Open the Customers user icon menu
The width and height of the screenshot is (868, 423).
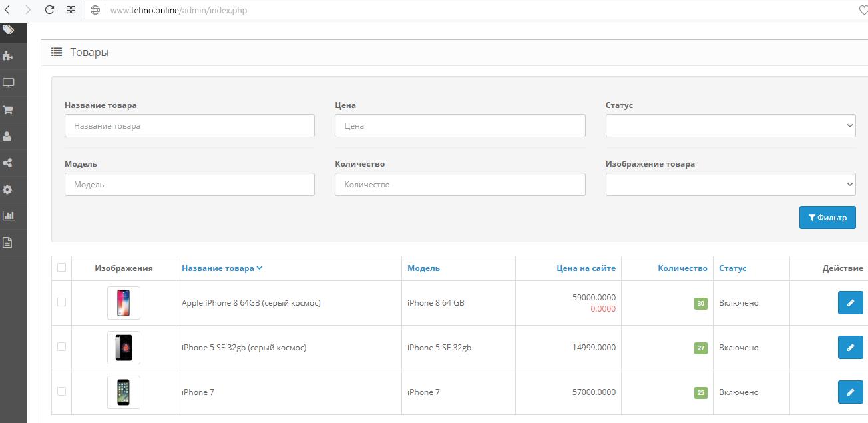8,136
